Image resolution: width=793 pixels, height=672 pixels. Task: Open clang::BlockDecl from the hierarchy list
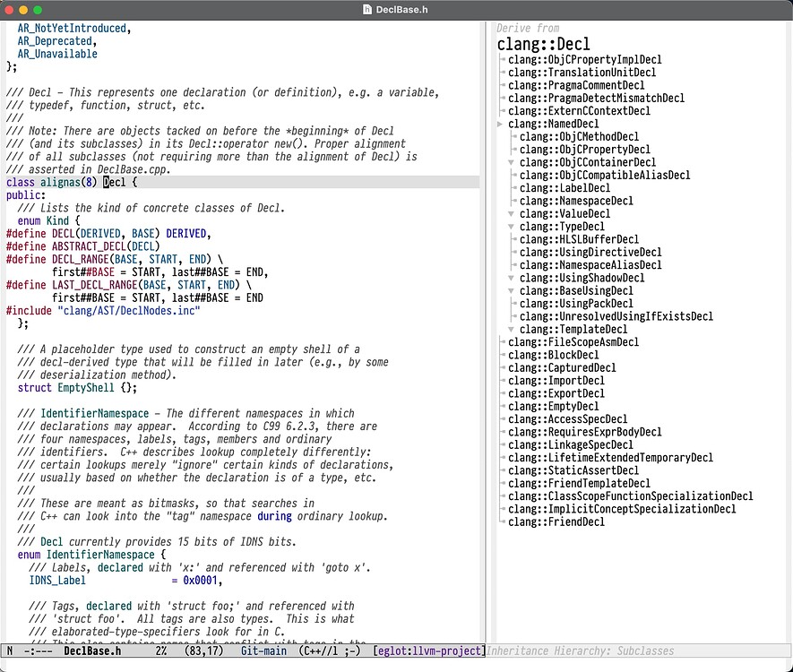(552, 355)
